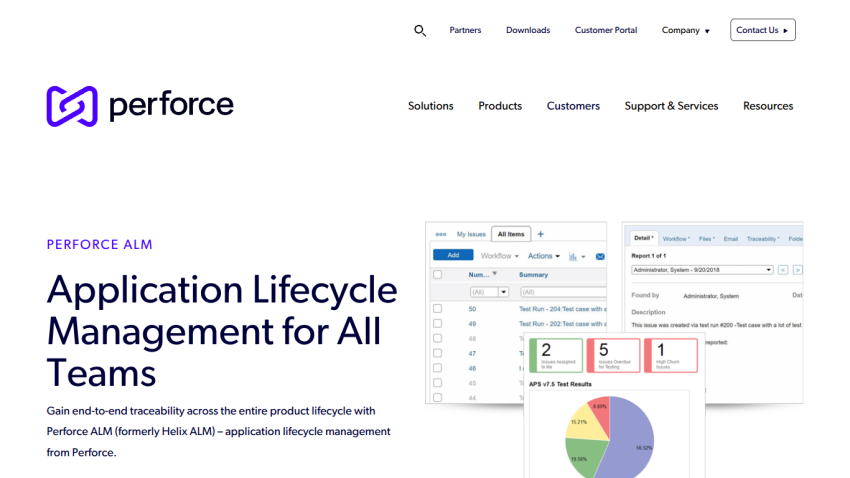Tick the select-all checkbox in header row
Screen dimensions: 850x478
[437, 275]
